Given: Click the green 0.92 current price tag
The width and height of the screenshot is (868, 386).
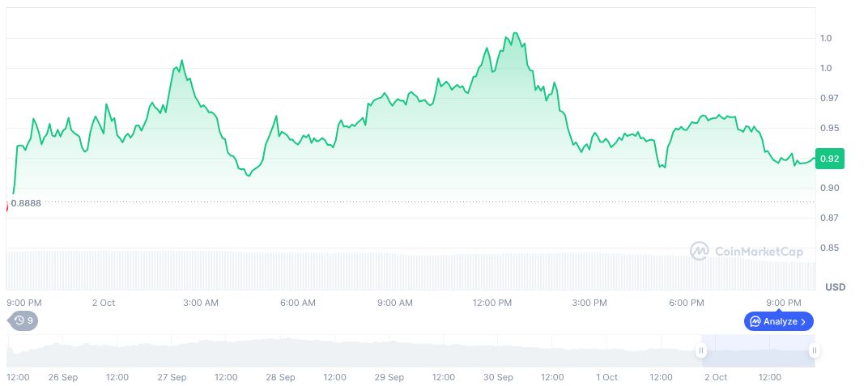Looking at the screenshot, I should pos(829,159).
